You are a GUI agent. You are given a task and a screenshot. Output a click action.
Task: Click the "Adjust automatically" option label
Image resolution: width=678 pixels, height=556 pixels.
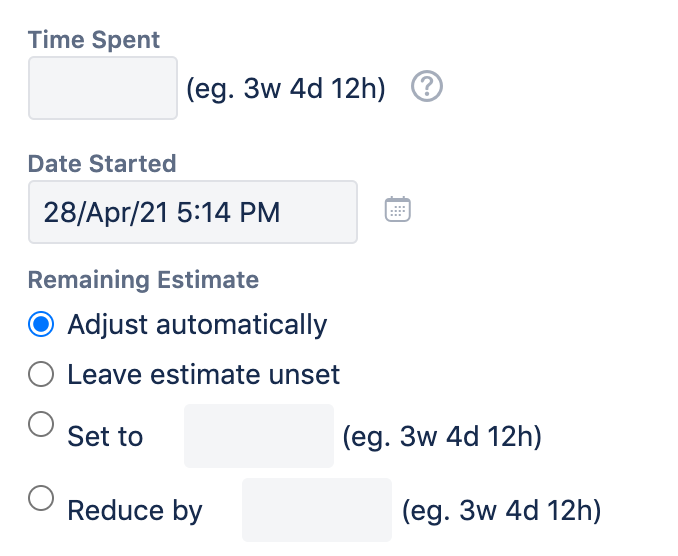click(x=197, y=324)
